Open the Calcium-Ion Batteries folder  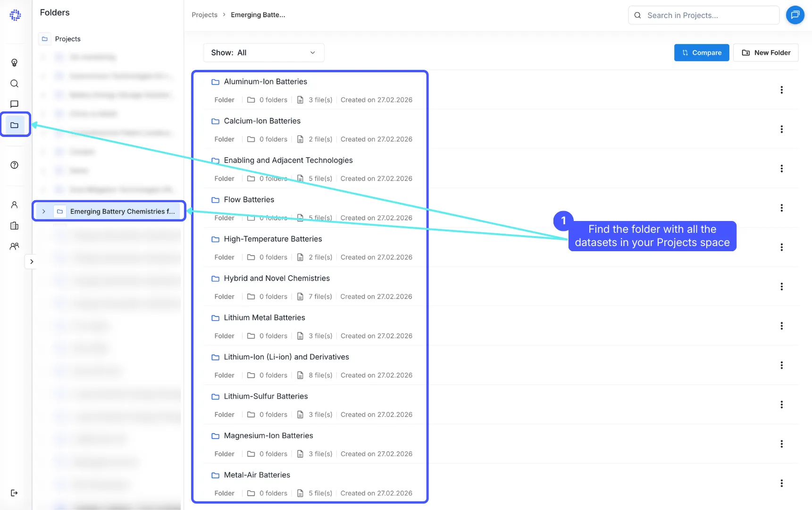click(262, 121)
